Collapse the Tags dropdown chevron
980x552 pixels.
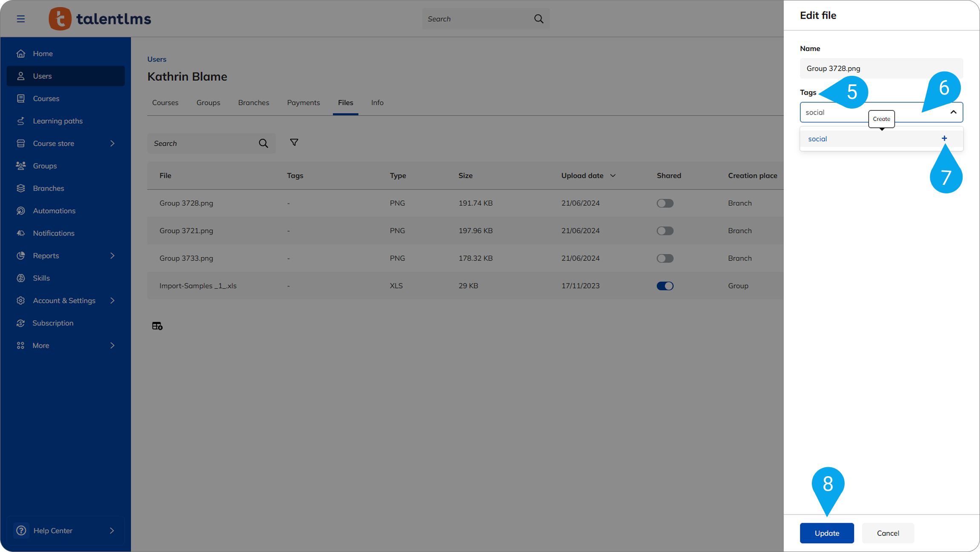[x=953, y=112]
